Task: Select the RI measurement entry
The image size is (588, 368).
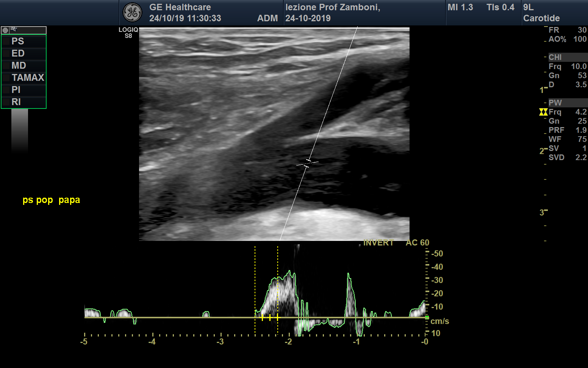Action: click(16, 102)
